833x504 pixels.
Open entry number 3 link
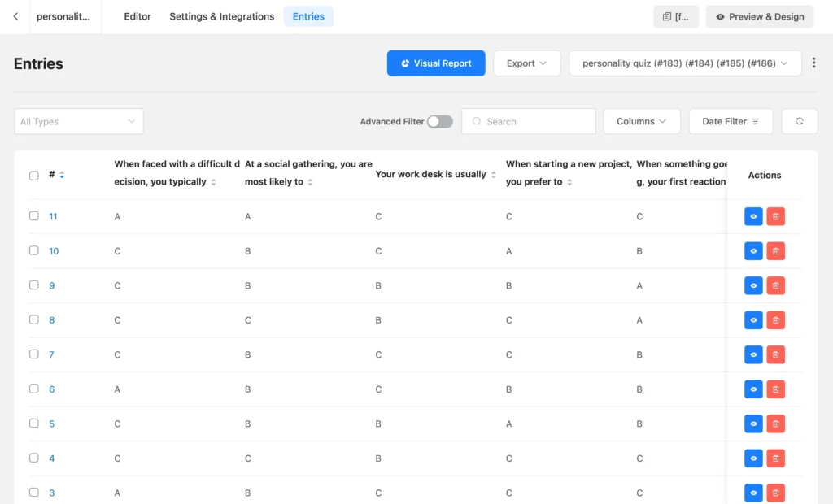(51, 493)
